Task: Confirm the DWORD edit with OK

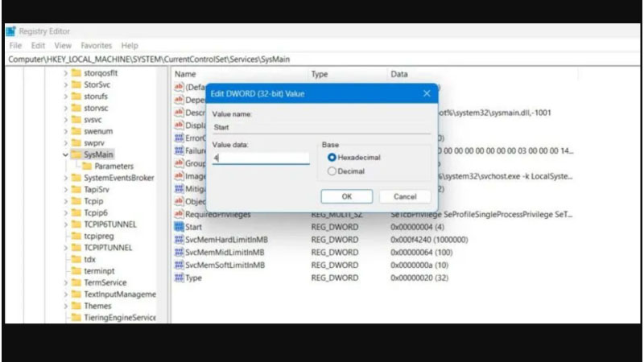Action: click(x=347, y=196)
